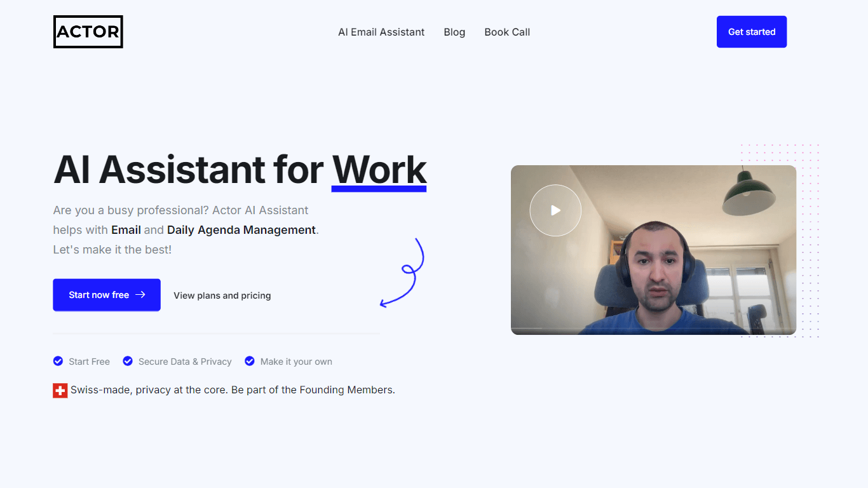Click the 'AI Assistant for Work' heading
868x488 pixels.
click(240, 170)
